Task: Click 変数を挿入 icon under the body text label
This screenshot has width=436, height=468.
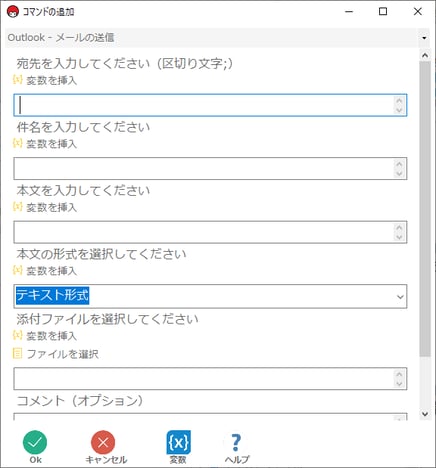Action: (x=17, y=207)
